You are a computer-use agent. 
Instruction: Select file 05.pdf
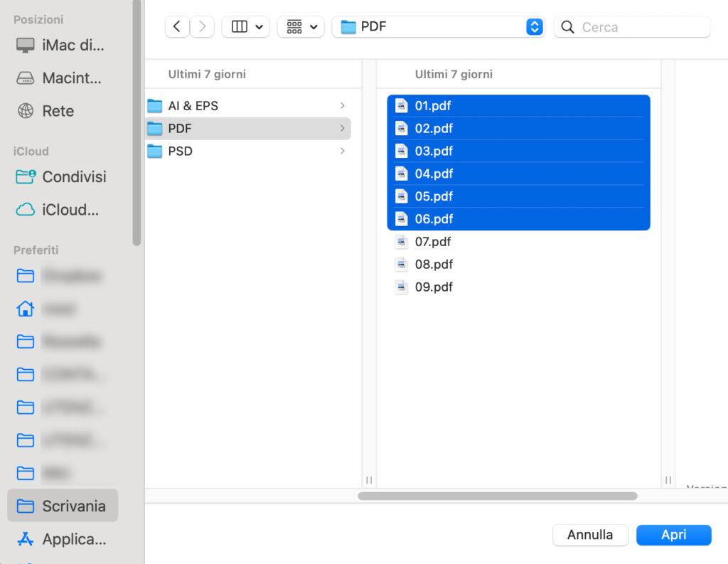518,196
